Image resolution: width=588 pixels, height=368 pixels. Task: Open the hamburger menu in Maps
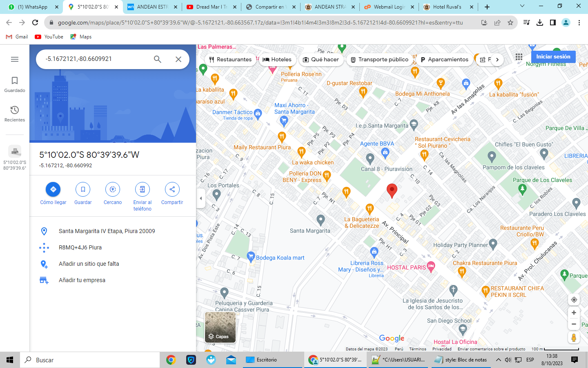pos(15,59)
